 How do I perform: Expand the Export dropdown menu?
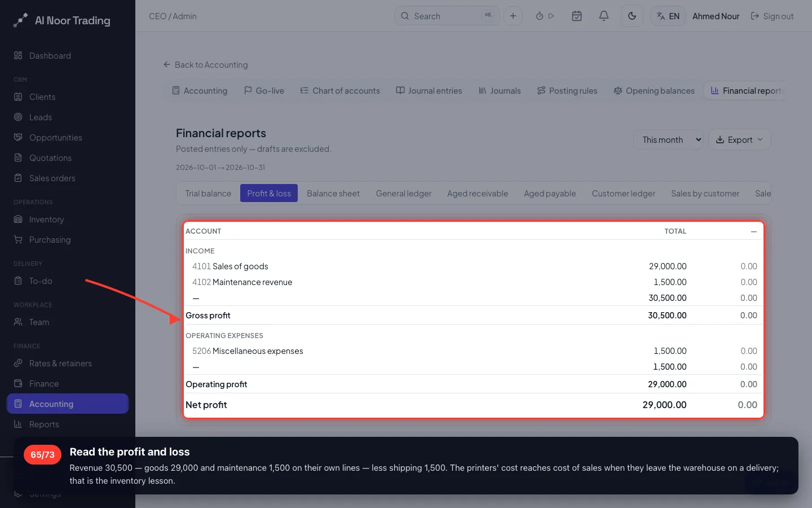[739, 139]
